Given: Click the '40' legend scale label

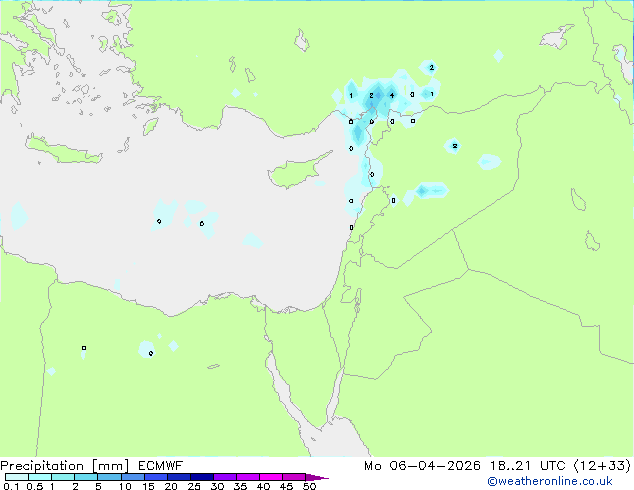Looking at the screenshot, I should pos(263,486).
